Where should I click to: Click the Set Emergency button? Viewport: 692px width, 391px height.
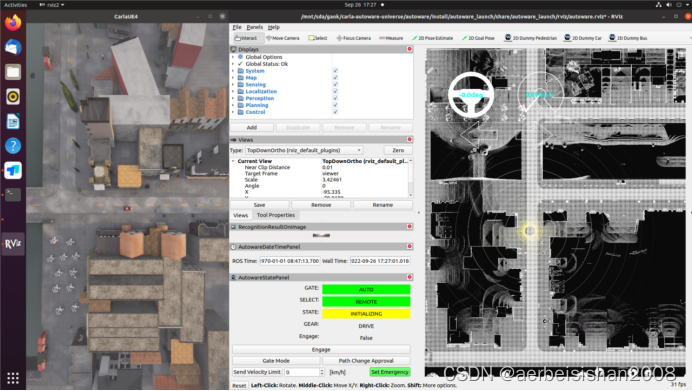[x=390, y=372]
